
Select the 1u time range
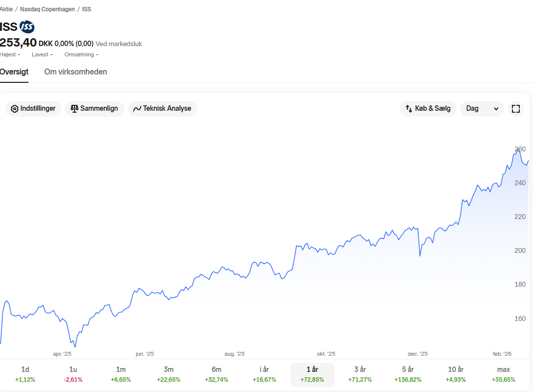(x=73, y=374)
